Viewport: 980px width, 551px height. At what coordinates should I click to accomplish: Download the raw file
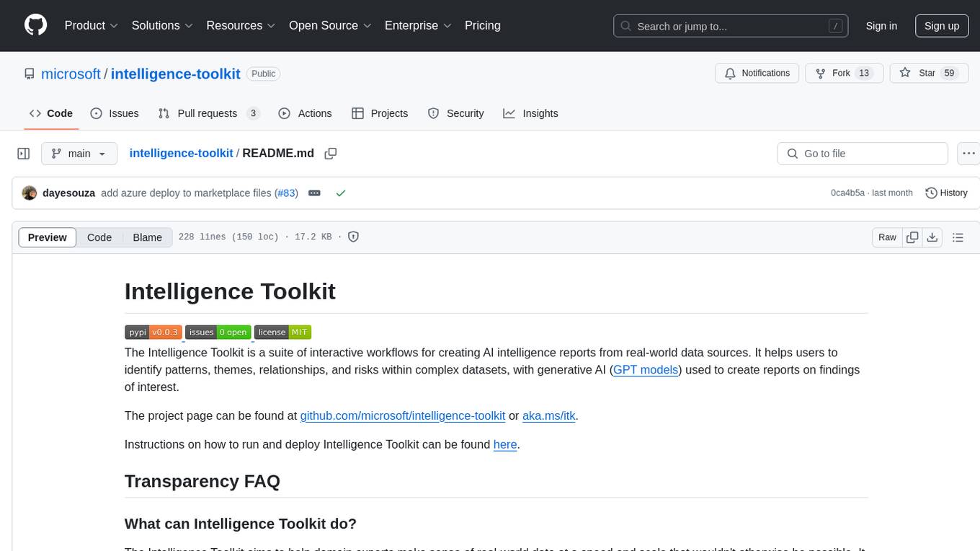click(x=932, y=237)
